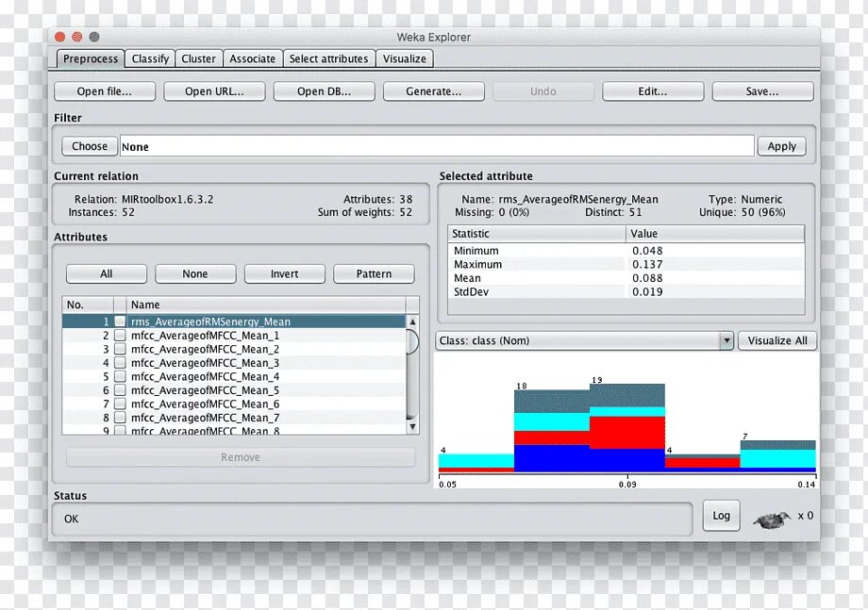Tick checkbox for mfcc_AverageofMFCC_Mean_4

[x=120, y=376]
